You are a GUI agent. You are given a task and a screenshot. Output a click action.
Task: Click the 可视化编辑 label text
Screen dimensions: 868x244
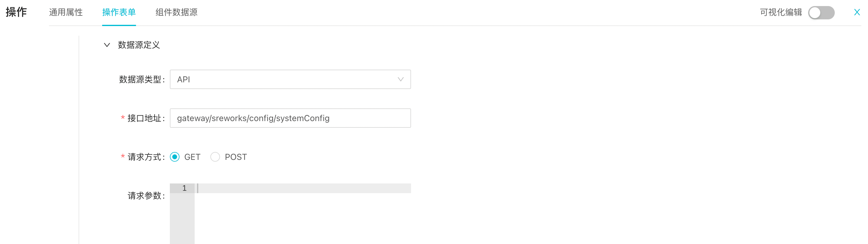click(x=781, y=12)
